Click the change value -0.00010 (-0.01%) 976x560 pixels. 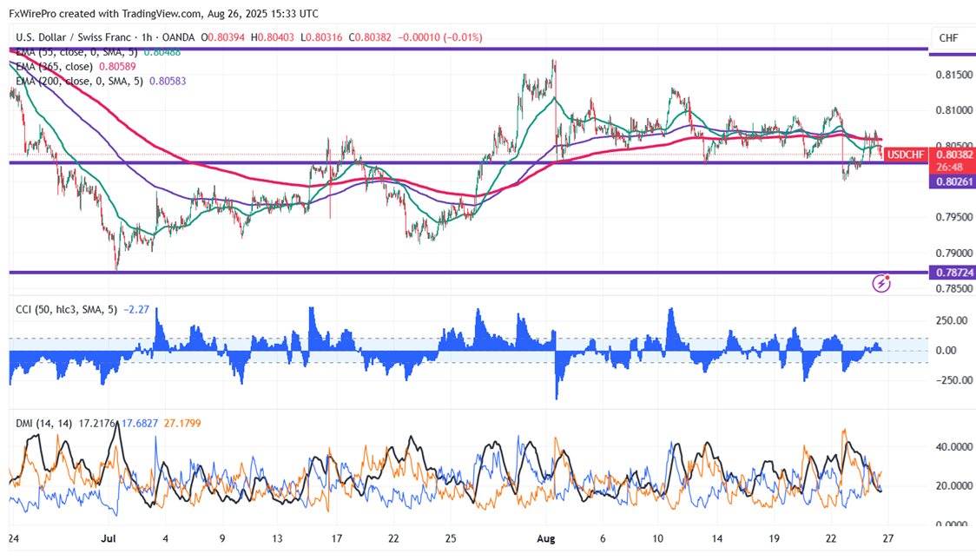(x=440, y=37)
